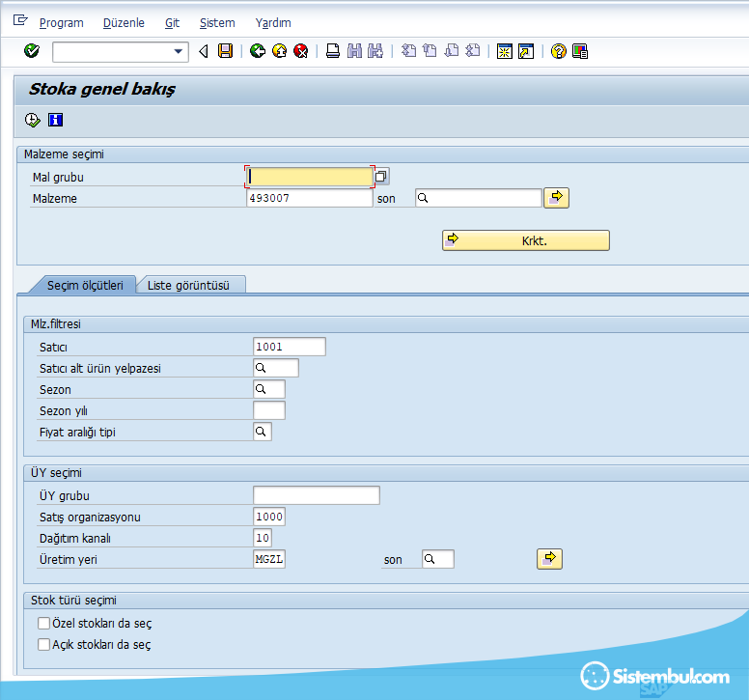Click the ÜY grubu input field
Viewport: 749px width, 700px height.
(317, 495)
